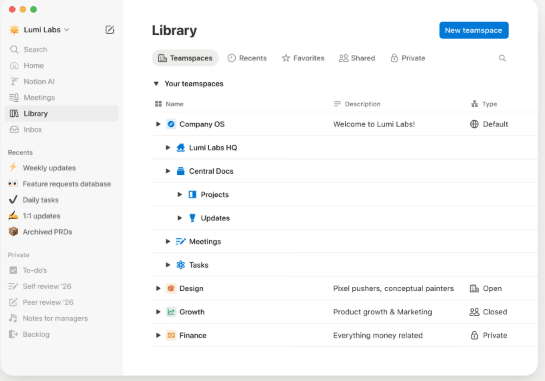
Task: Click the Updates trophy icon
Action: (192, 218)
